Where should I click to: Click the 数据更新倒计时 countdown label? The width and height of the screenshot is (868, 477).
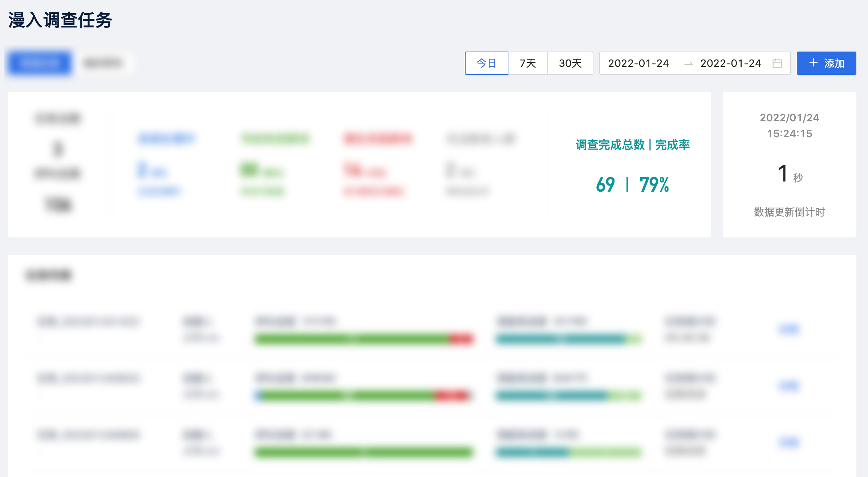coord(789,212)
